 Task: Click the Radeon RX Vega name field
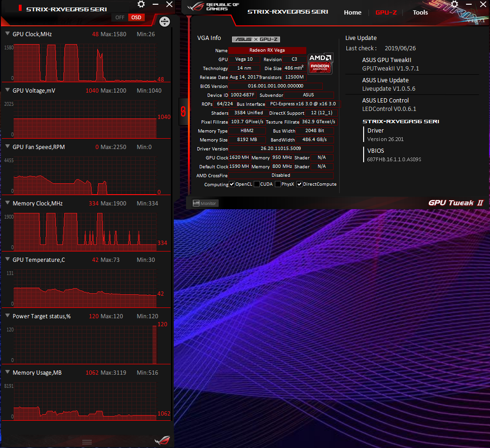click(267, 50)
